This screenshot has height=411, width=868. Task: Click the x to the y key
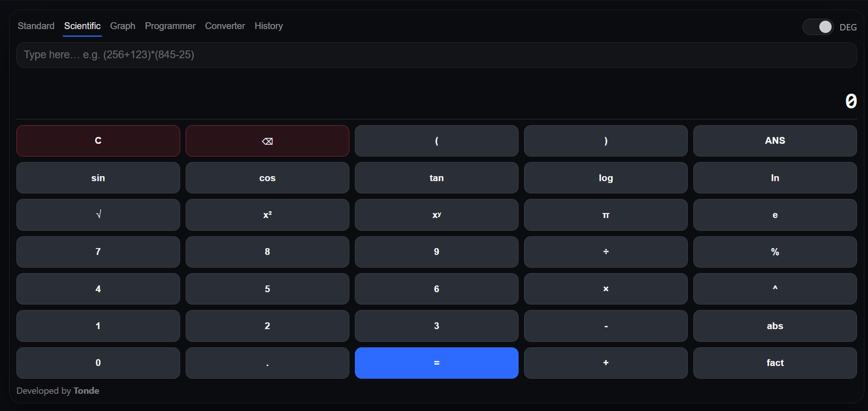point(437,215)
